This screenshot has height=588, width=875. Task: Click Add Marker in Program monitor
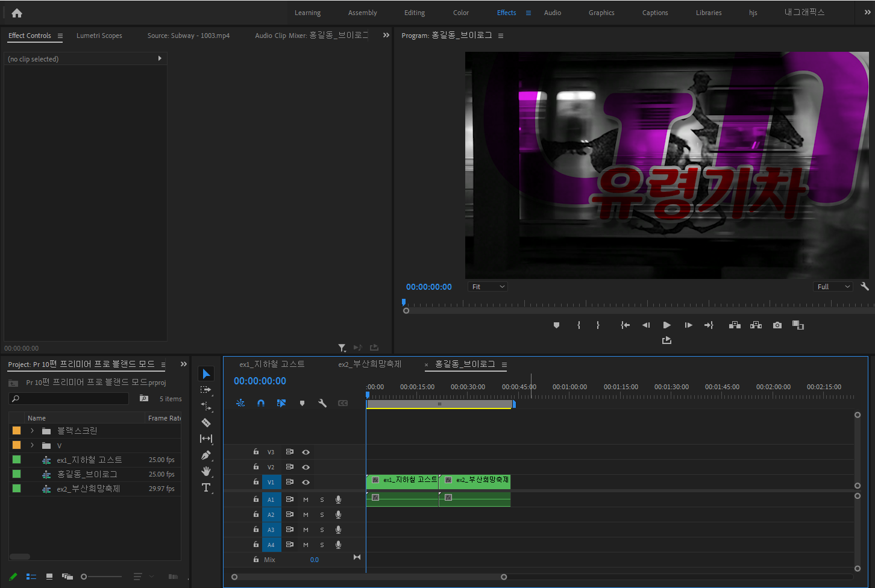[556, 325]
